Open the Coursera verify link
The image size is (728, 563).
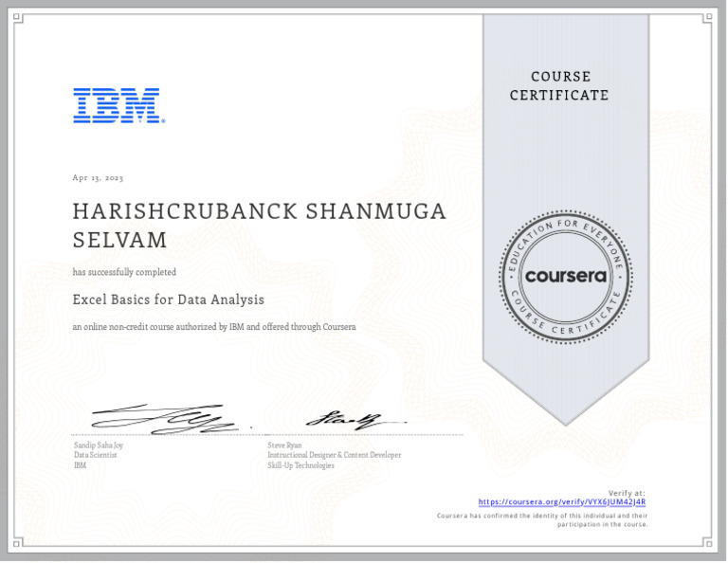(x=562, y=501)
